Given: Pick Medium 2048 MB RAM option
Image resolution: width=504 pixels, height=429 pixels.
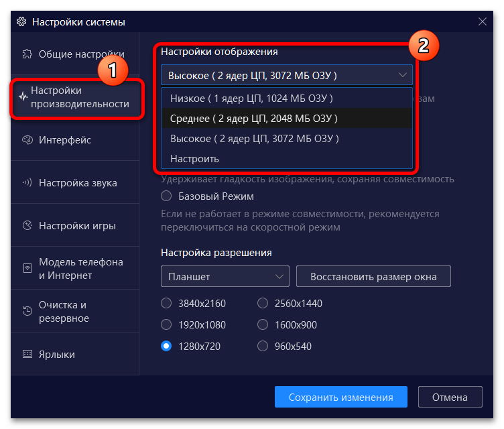Looking at the screenshot, I should tap(253, 119).
